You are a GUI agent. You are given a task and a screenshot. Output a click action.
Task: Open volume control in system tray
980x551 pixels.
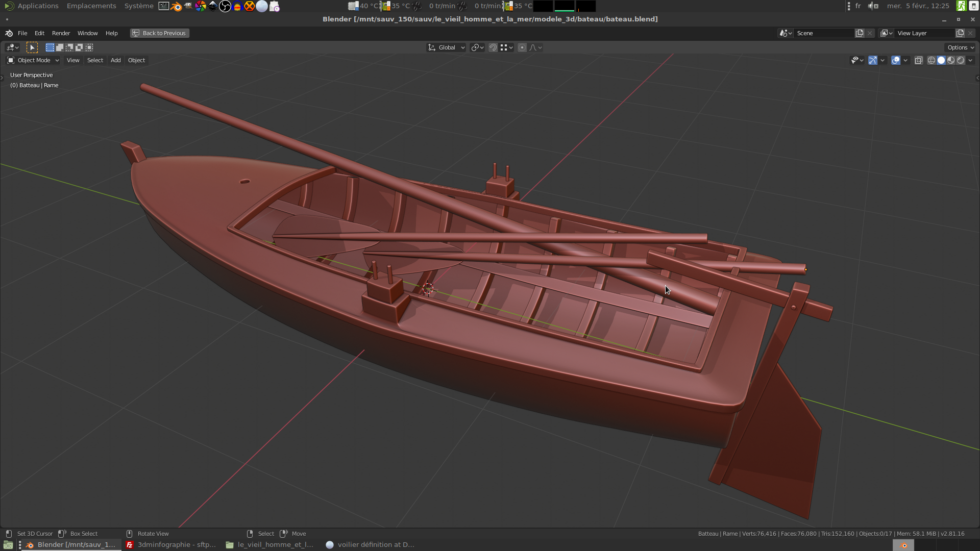click(x=873, y=6)
